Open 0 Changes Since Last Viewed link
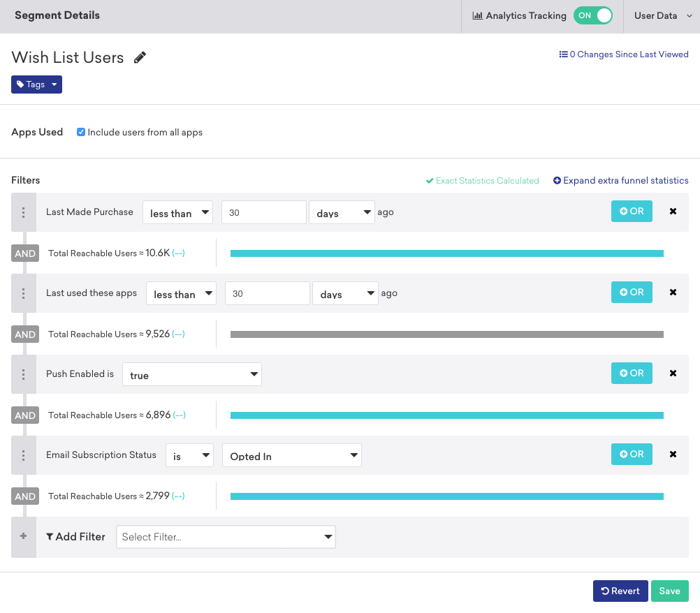 point(624,54)
